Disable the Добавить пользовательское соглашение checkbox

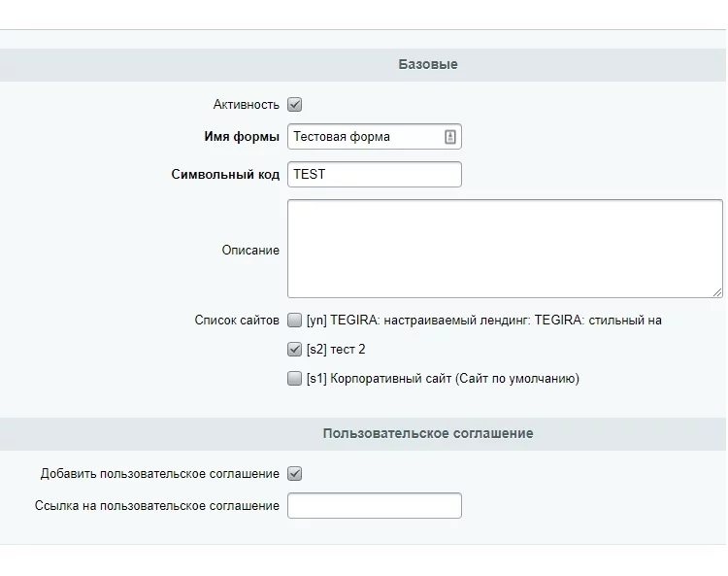295,474
